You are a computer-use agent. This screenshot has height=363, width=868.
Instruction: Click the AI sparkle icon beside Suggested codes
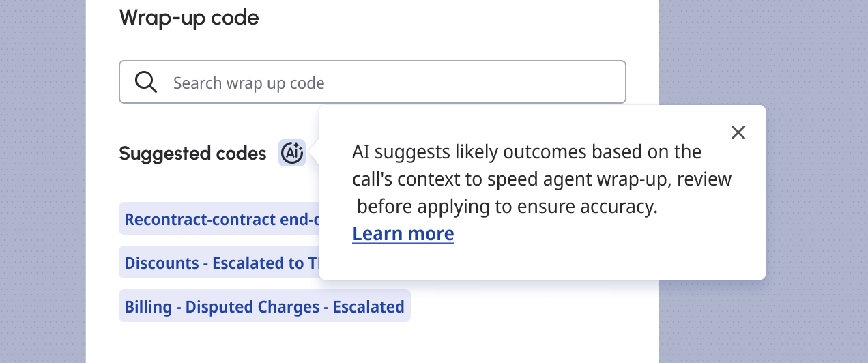pyautogui.click(x=292, y=153)
